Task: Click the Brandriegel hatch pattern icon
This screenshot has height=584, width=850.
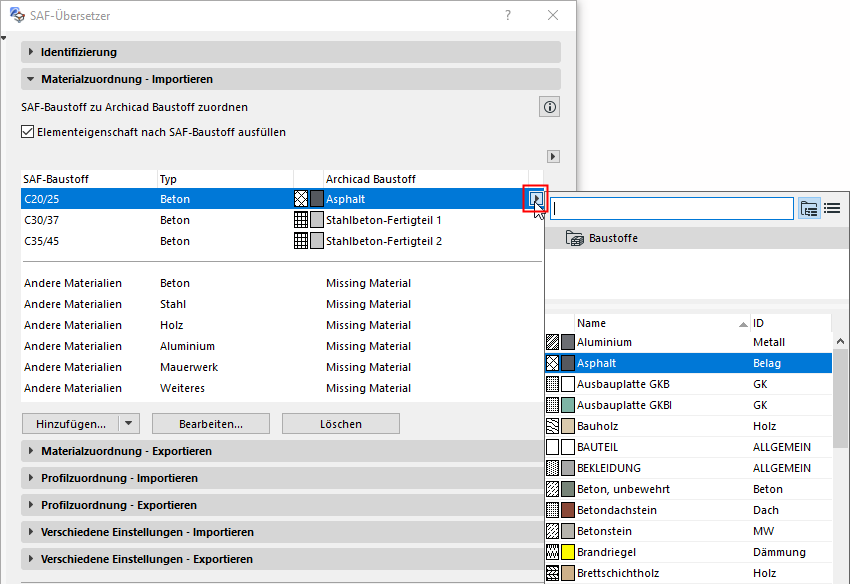Action: click(552, 552)
